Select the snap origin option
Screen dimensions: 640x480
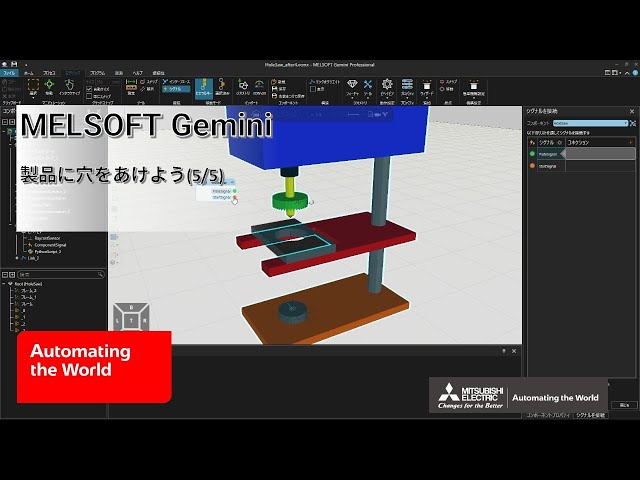pos(448,82)
